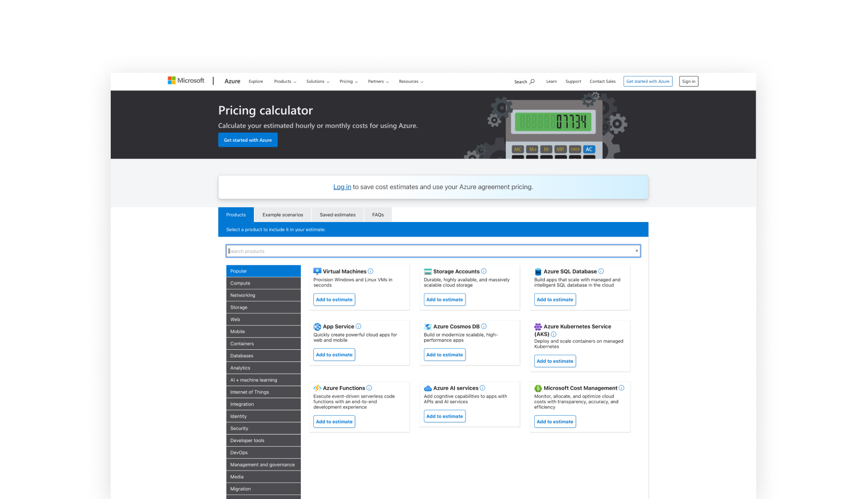Add Azure Kubernetes Service to estimate

[x=555, y=361]
